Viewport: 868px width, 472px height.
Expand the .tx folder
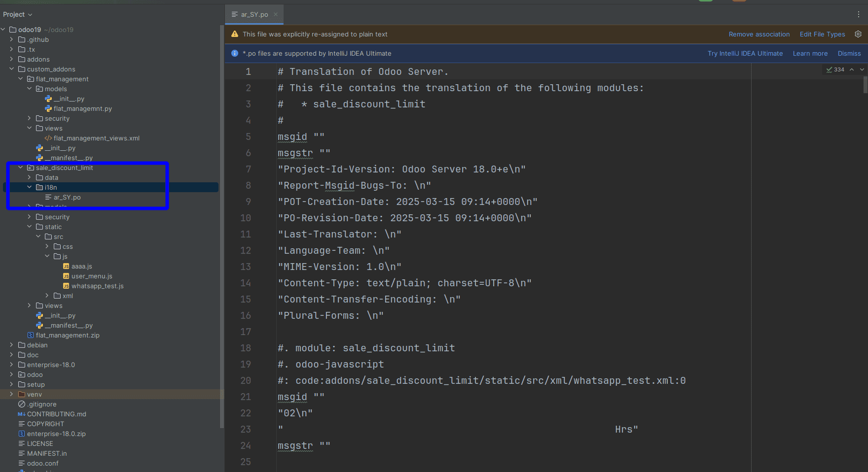click(11, 49)
